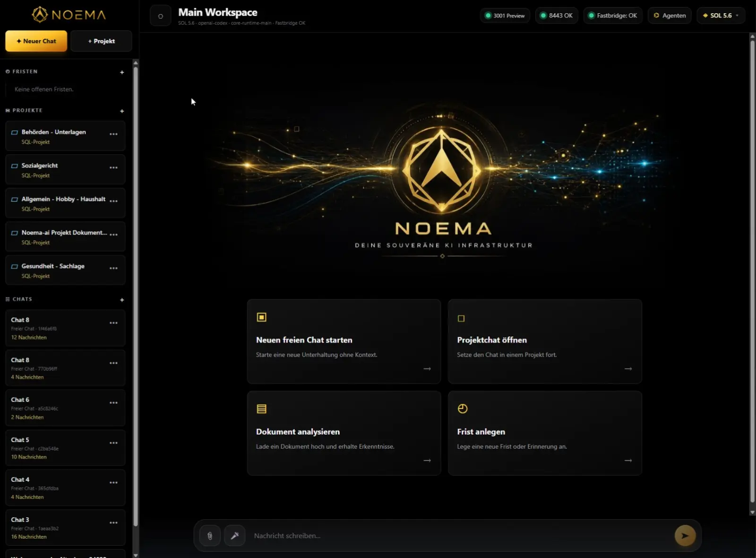This screenshot has height=558, width=756.
Task: Select the Neuen freien Chat starten card
Action: (x=344, y=341)
